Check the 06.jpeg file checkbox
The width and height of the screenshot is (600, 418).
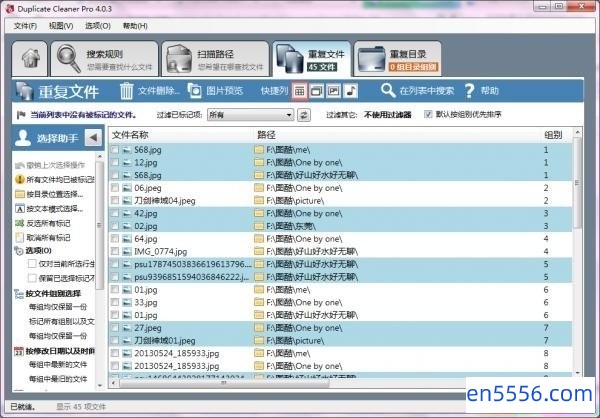[x=115, y=188]
